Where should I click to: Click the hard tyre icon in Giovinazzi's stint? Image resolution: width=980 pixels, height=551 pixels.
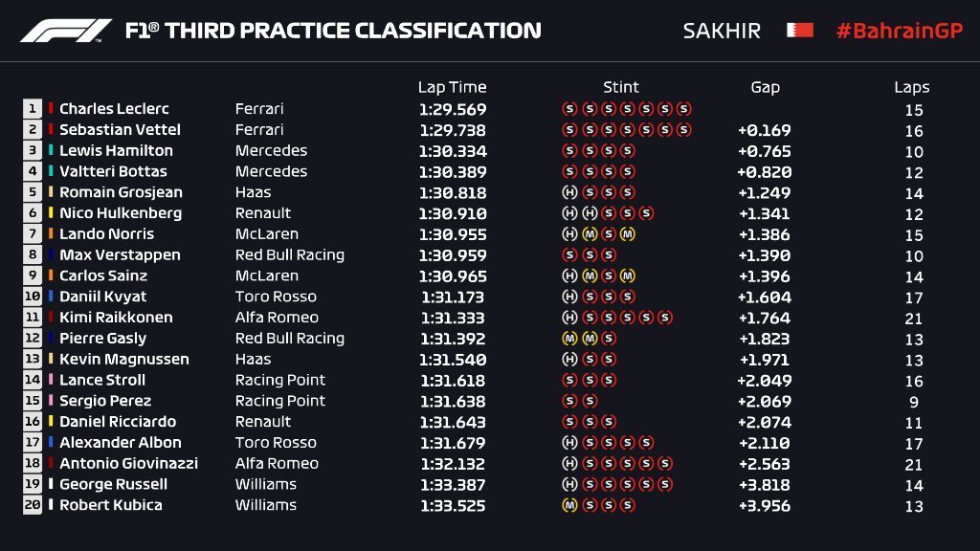pyautogui.click(x=569, y=464)
